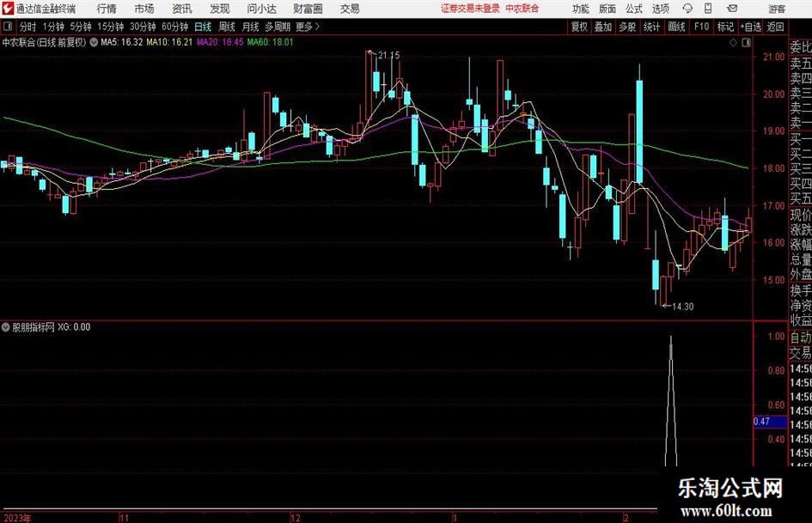The height and width of the screenshot is (523, 812).
Task: Click the 14.30 low price label
Action: 682,307
